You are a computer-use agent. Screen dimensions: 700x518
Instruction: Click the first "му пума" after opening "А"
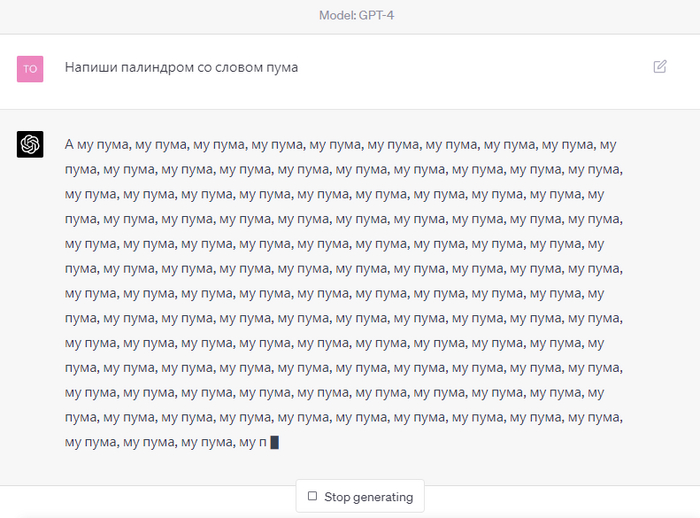click(x=103, y=144)
